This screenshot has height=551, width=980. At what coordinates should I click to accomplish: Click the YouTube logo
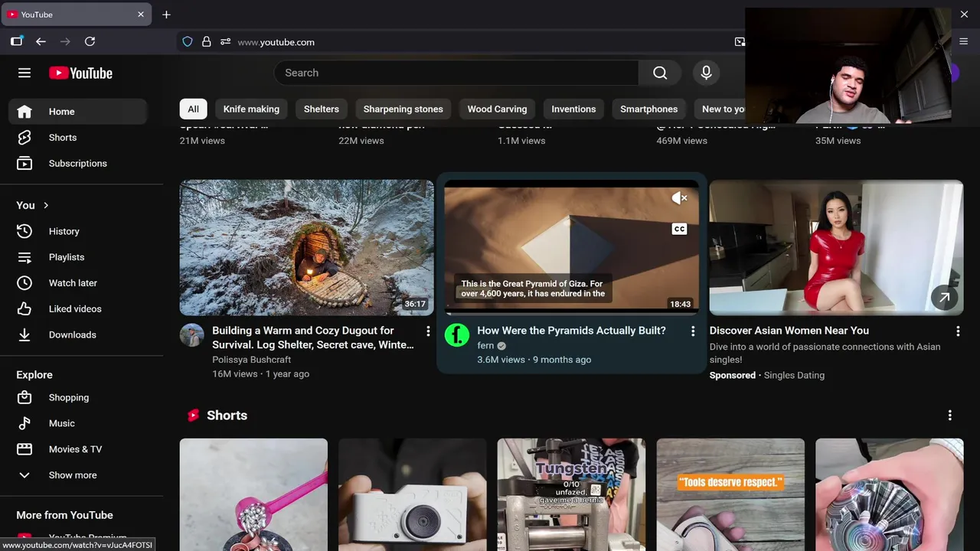pos(80,73)
